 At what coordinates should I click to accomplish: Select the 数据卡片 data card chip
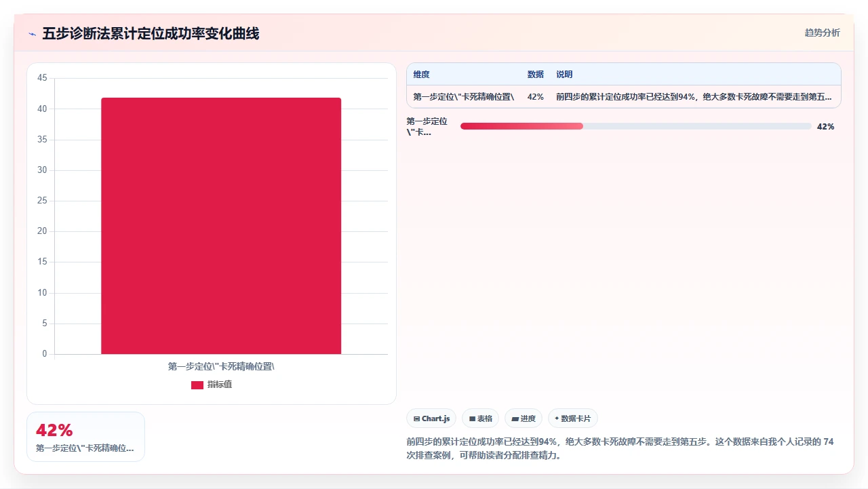[x=573, y=418]
